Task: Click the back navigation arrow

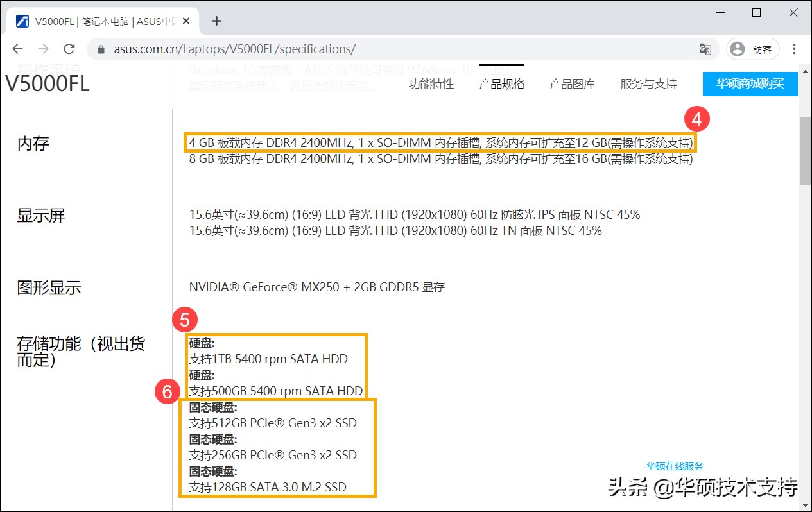Action: tap(17, 49)
